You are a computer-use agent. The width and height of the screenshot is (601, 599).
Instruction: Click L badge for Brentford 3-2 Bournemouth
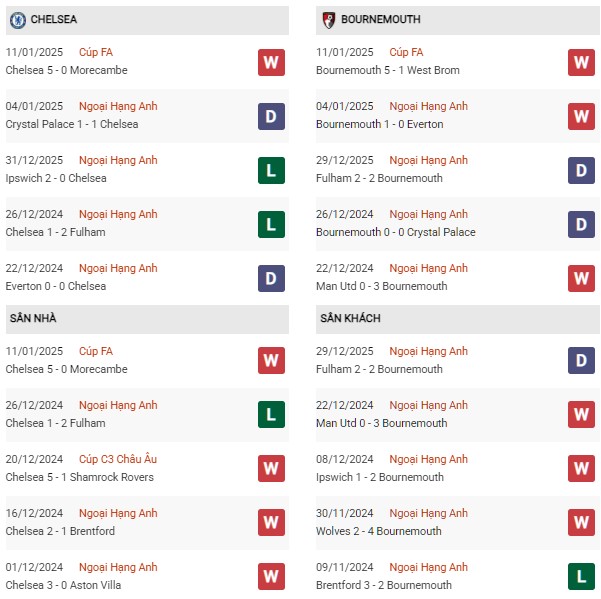(581, 576)
